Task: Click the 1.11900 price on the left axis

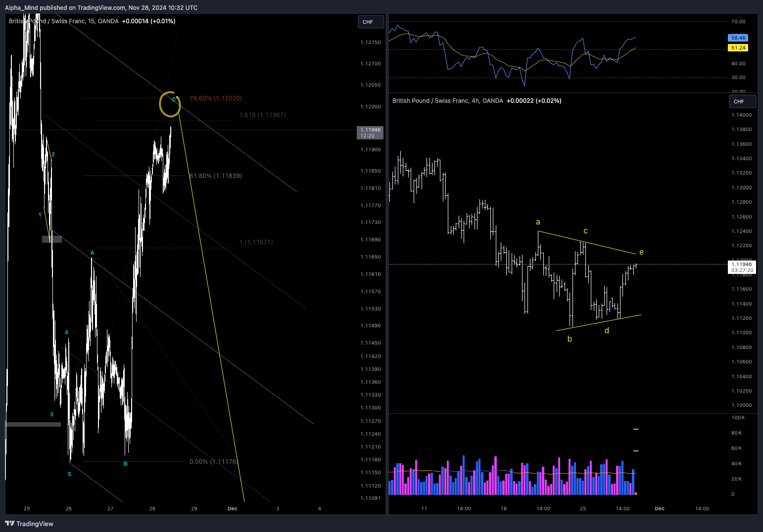Action: click(x=371, y=150)
